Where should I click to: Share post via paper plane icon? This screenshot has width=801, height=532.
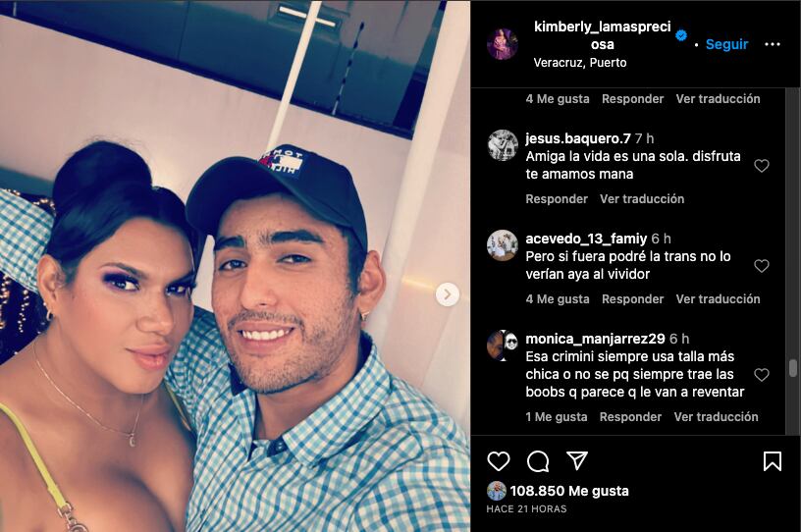577,460
